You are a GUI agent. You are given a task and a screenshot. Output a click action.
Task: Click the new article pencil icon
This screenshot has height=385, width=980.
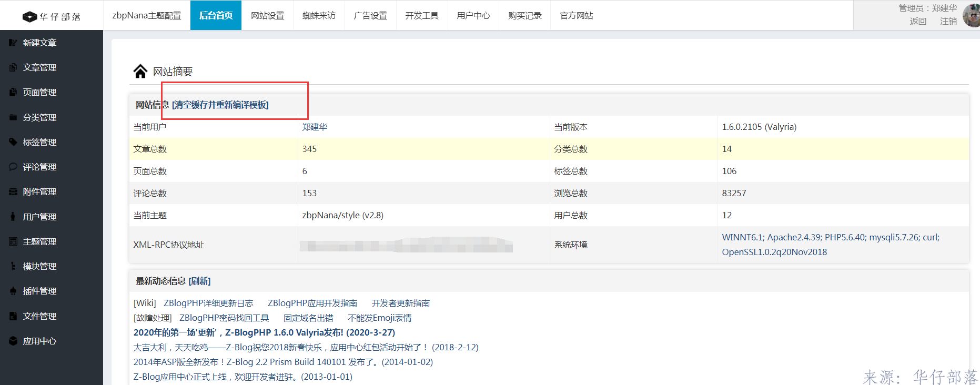pos(13,43)
